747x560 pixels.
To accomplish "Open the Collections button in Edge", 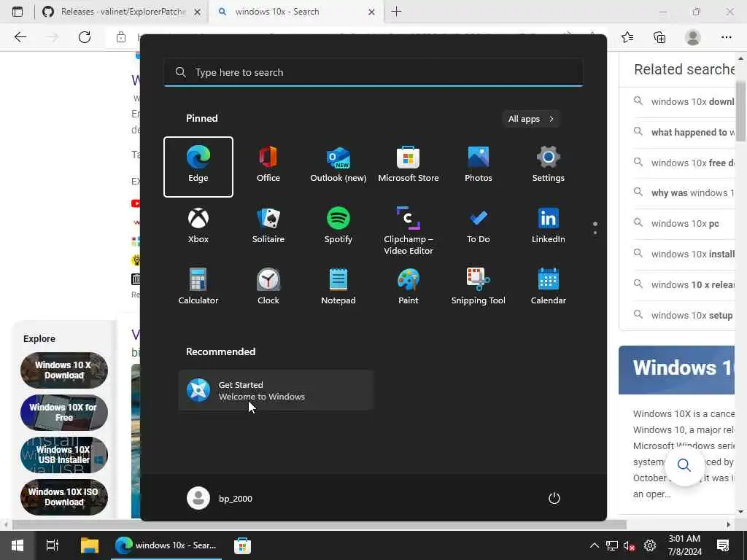I will point(659,37).
